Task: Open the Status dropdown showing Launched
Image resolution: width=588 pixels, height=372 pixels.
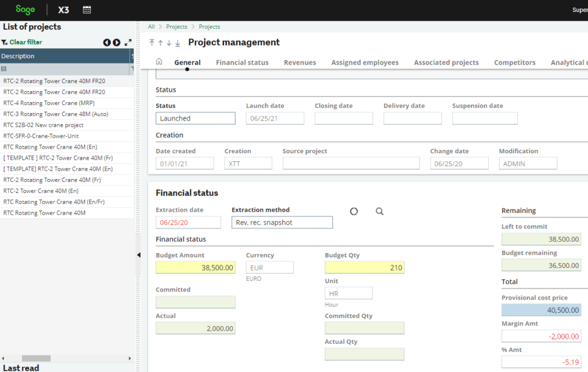Action: pyautogui.click(x=195, y=118)
